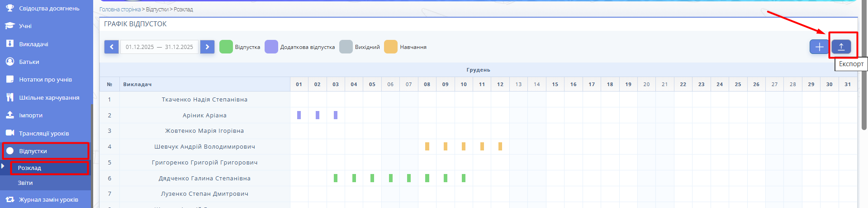The width and height of the screenshot is (868, 208).
Task: Click Шевчук Андрій's training marker on day 08
Action: (x=427, y=146)
